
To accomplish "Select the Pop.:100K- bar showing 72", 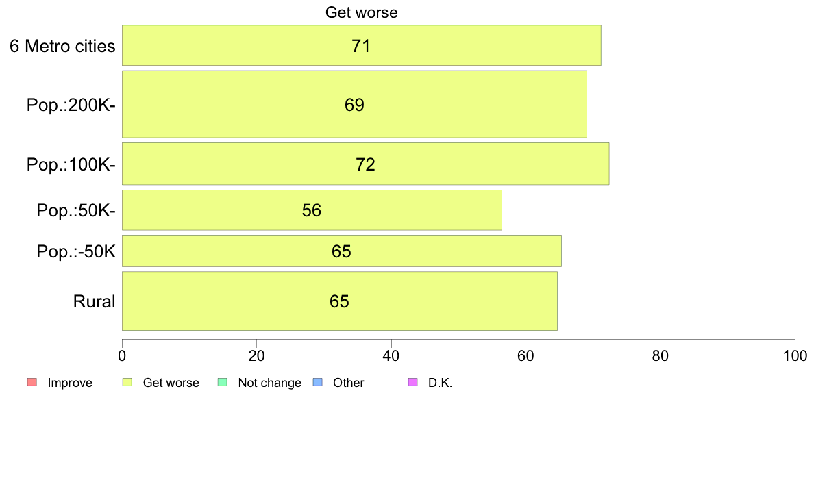I will 365,164.
